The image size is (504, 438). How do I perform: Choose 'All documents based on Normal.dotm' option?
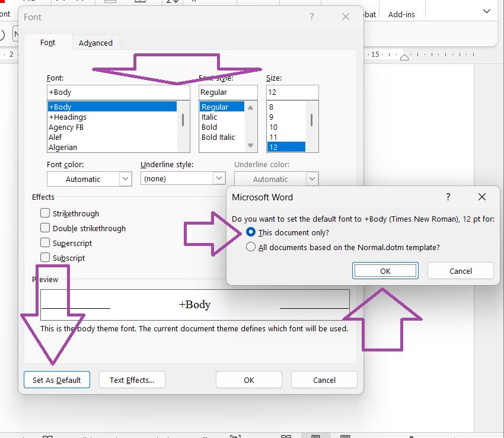click(x=251, y=247)
